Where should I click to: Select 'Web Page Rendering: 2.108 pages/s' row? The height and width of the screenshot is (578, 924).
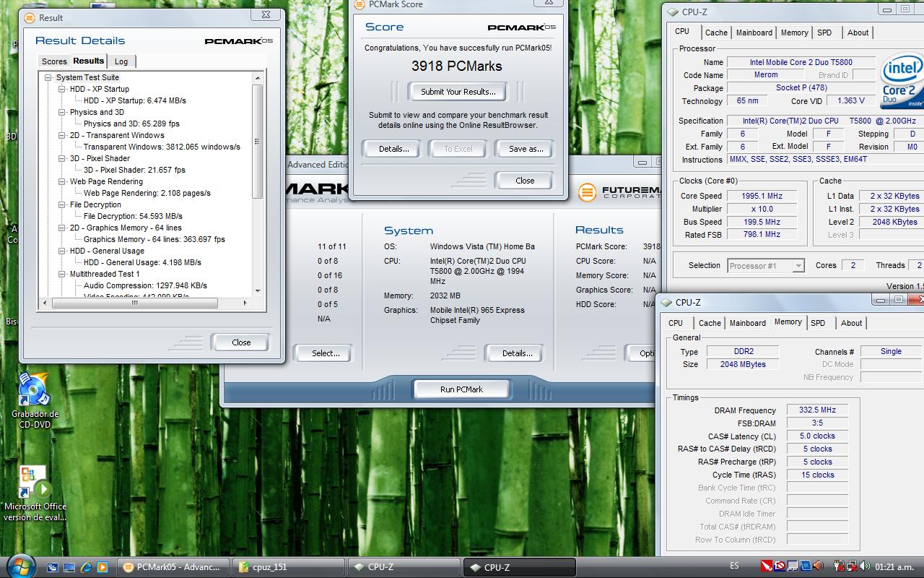point(147,193)
